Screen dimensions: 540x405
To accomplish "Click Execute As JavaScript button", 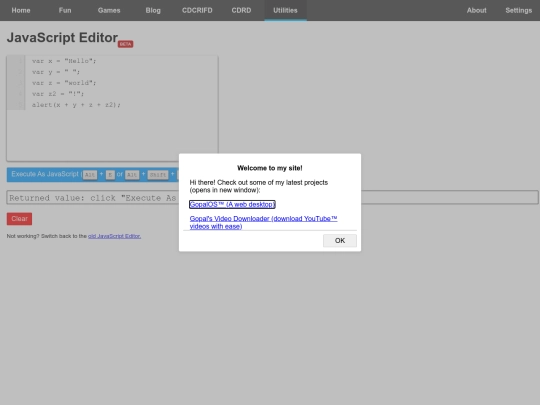I will pos(93,174).
